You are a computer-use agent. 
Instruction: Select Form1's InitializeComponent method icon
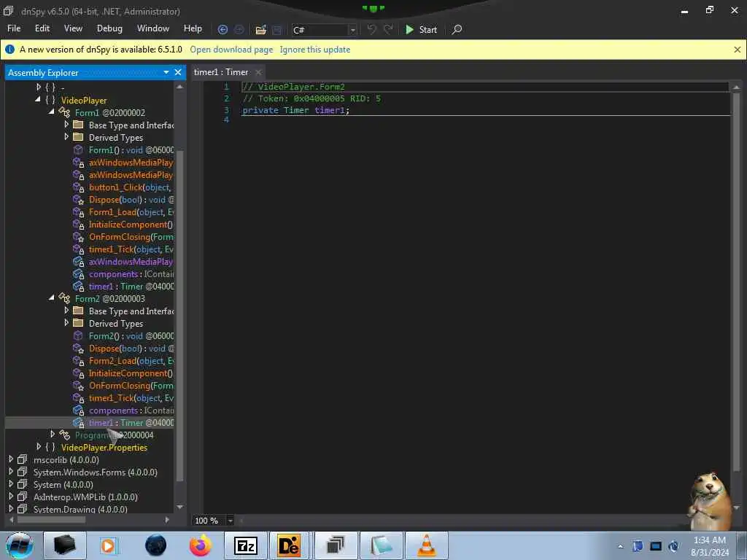[78, 225]
